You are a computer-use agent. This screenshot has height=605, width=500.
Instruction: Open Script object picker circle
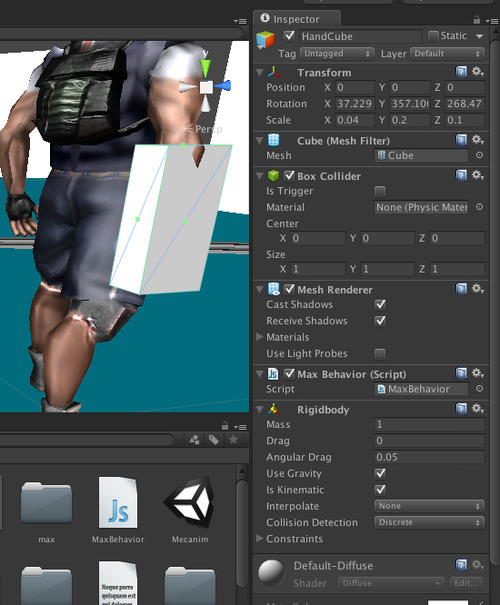tap(479, 389)
